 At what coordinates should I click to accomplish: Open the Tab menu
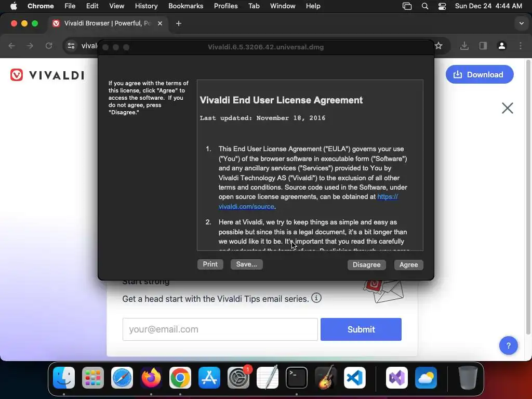point(254,6)
